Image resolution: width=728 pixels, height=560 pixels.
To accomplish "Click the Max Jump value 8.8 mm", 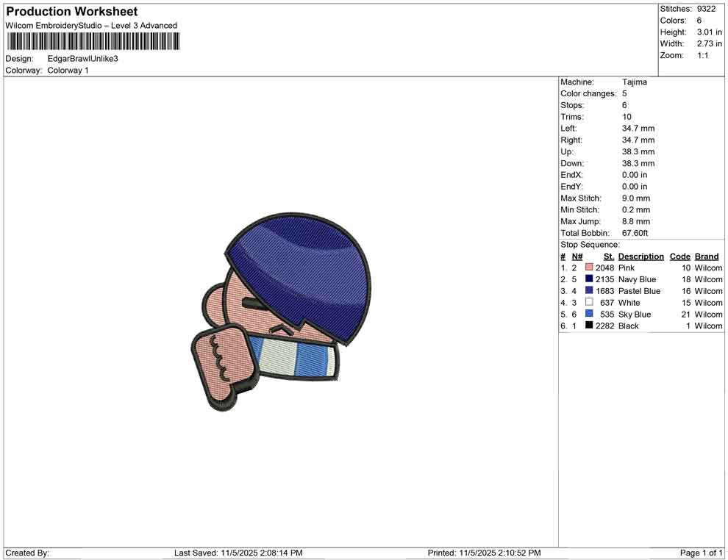I will 636,221.
